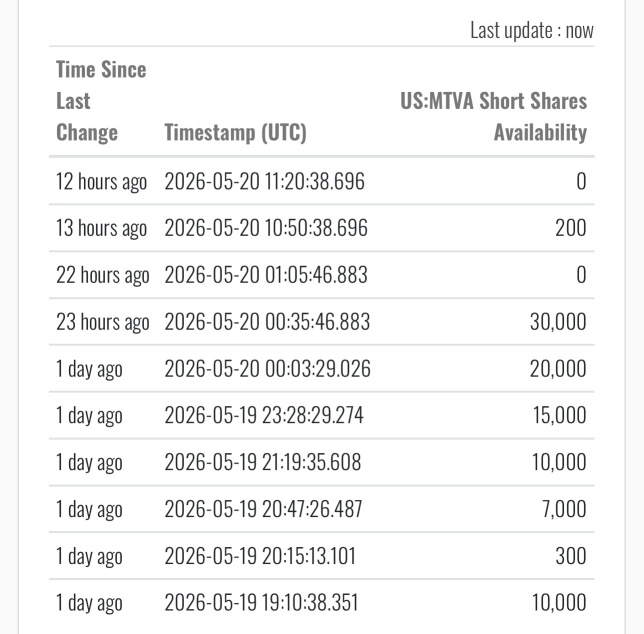The width and height of the screenshot is (644, 634).
Task: Click the timestamp 2026-05-19 21:19:35.608
Action: tap(263, 462)
